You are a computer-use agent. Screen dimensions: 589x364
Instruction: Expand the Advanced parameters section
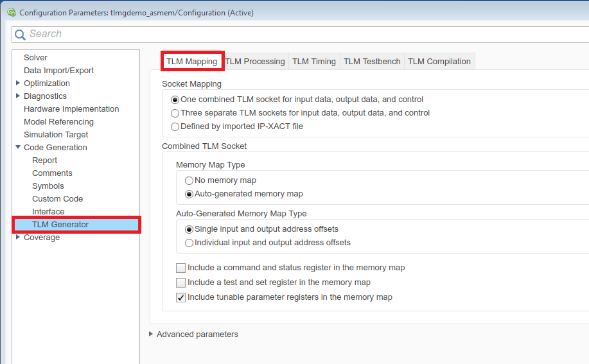click(152, 334)
